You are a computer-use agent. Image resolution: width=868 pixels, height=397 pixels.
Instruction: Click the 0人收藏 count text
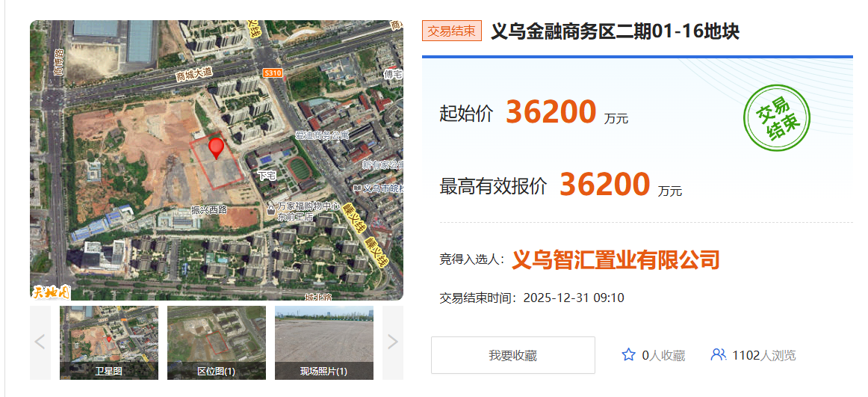tap(663, 355)
